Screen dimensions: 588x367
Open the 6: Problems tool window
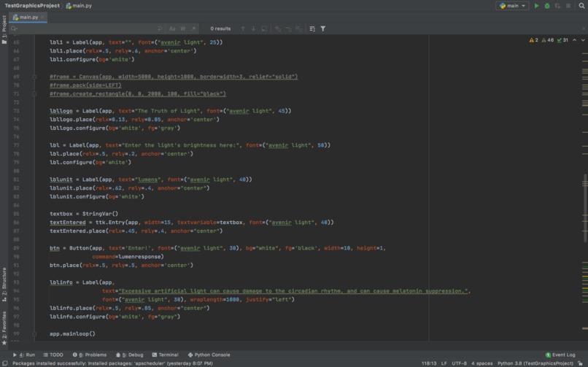[x=90, y=355]
